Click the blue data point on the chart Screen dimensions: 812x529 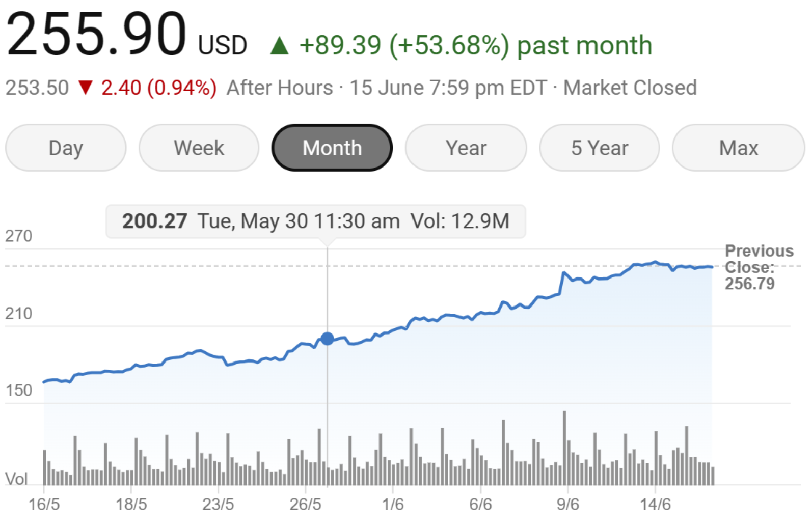point(328,338)
